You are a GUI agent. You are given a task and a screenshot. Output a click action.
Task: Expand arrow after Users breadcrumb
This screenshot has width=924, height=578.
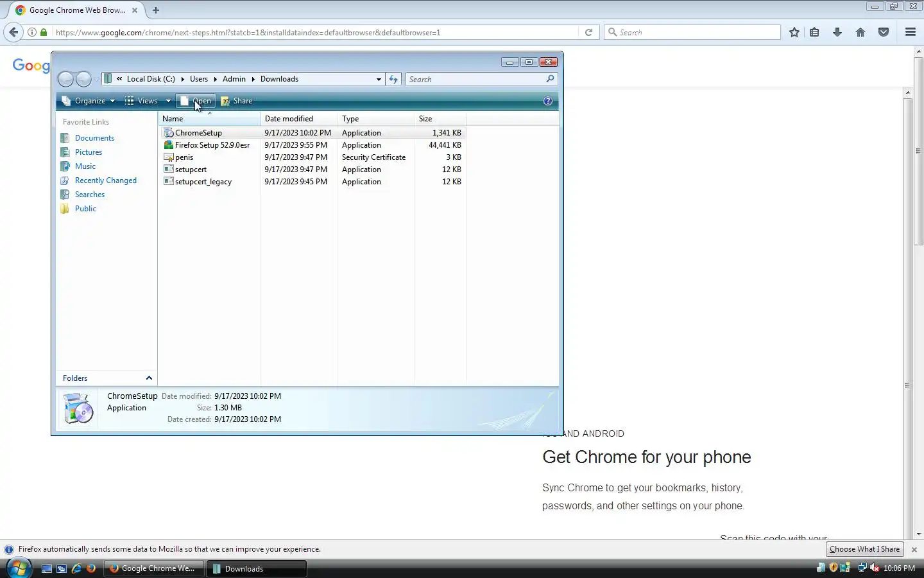215,79
